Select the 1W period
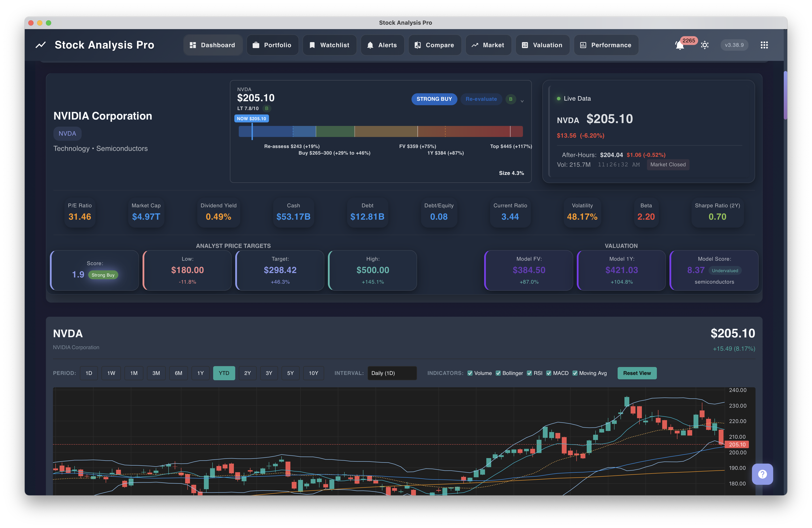Viewport: 812px width, 528px height. click(111, 373)
